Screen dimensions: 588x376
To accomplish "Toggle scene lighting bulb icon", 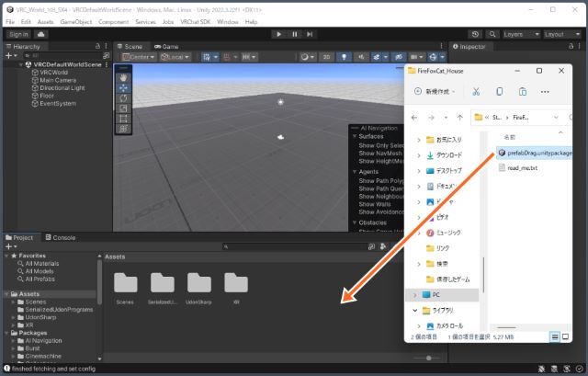I will pyautogui.click(x=344, y=57).
